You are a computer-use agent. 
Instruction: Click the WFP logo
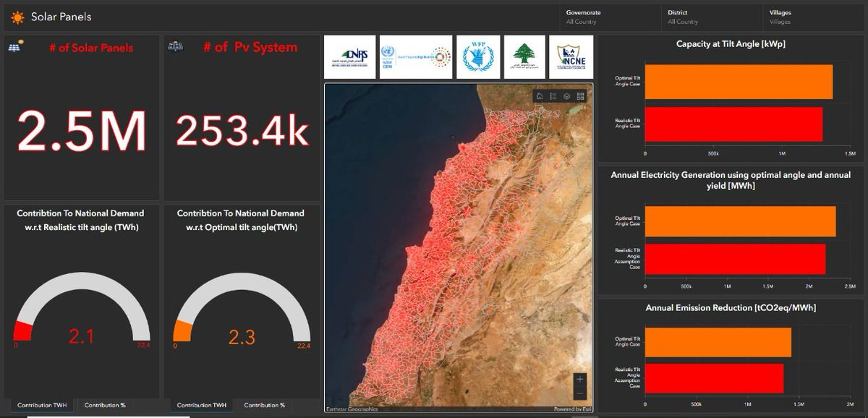tap(478, 56)
